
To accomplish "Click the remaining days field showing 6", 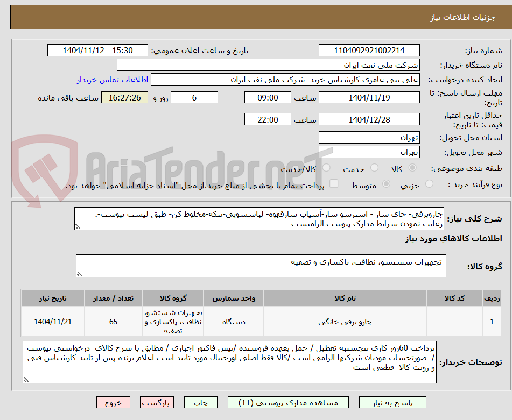I will coord(194,97).
